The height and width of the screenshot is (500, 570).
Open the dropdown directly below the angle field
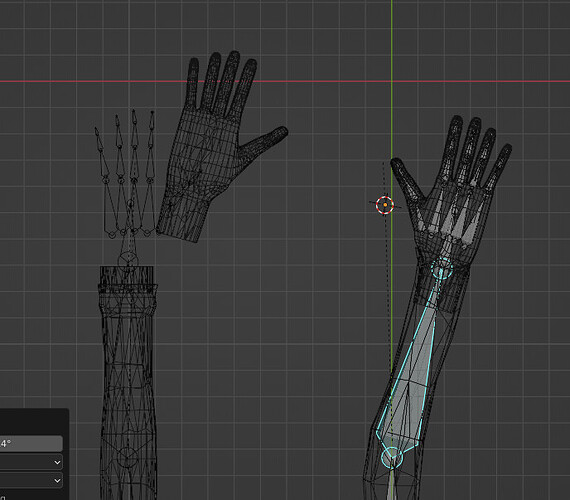(31, 462)
